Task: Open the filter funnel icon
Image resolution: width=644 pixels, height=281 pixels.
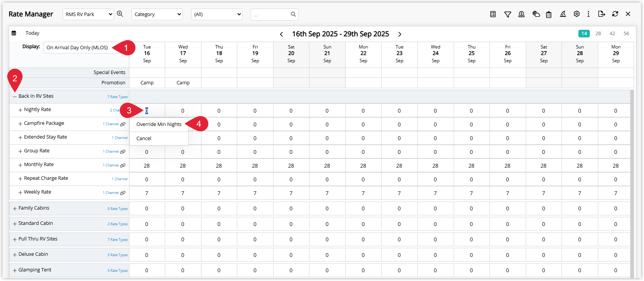Action: [x=507, y=14]
